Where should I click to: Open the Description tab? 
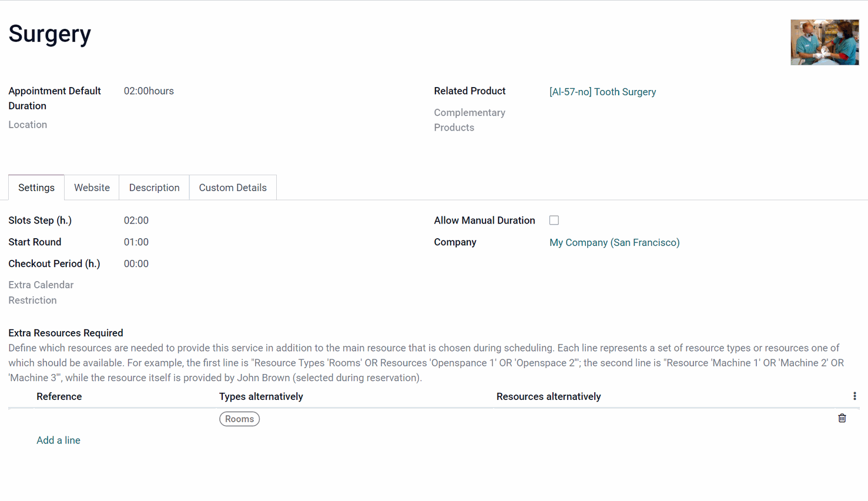point(154,188)
